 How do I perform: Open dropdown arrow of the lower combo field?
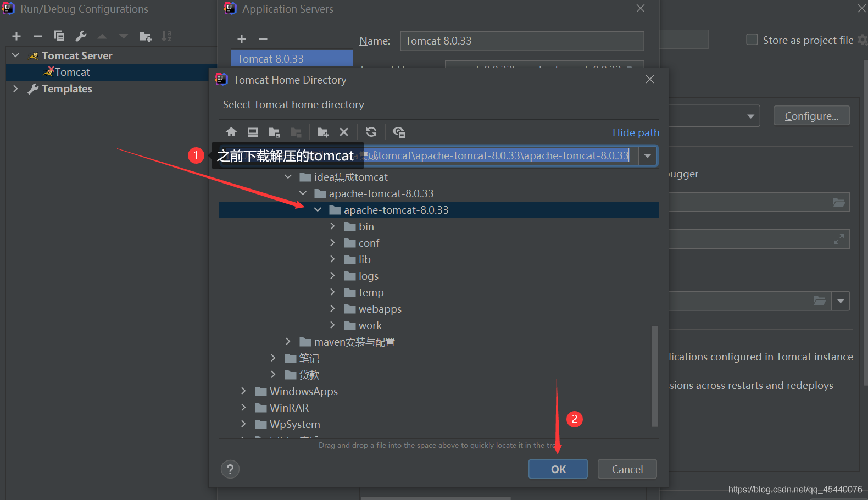[x=841, y=301]
